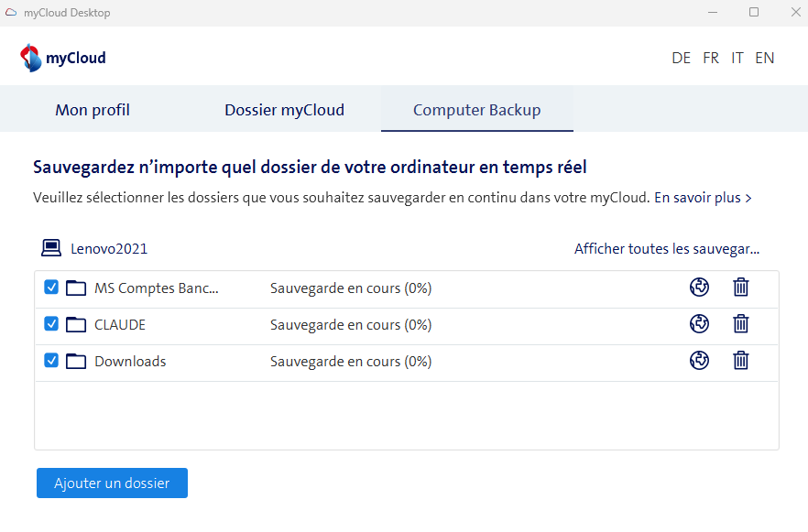The width and height of the screenshot is (808, 532).
Task: Change interface language to EN
Action: 764,58
